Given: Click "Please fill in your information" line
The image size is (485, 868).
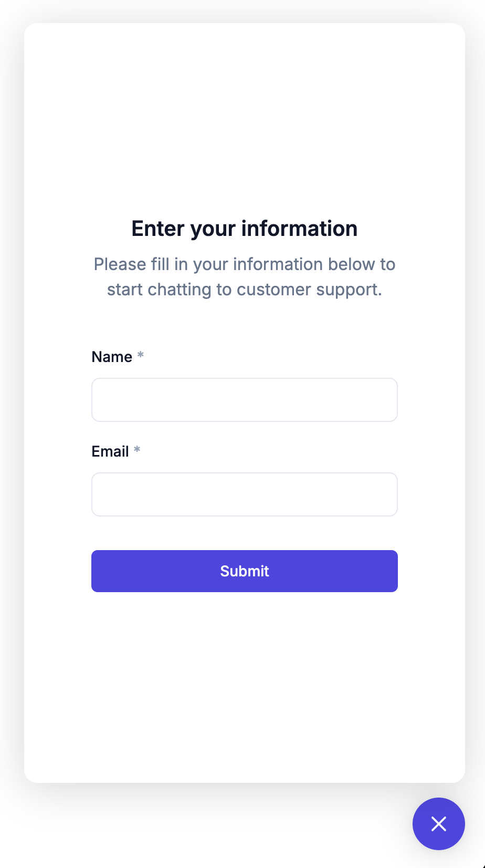Looking at the screenshot, I should tap(244, 264).
